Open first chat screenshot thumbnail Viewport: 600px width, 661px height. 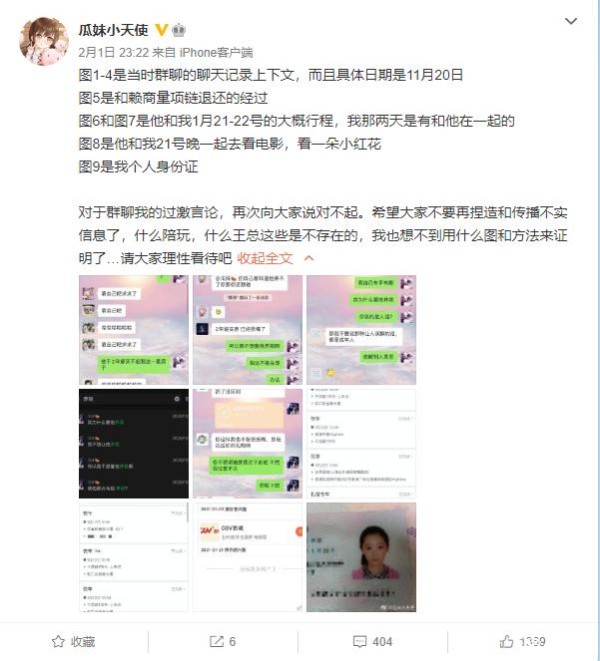(x=134, y=330)
